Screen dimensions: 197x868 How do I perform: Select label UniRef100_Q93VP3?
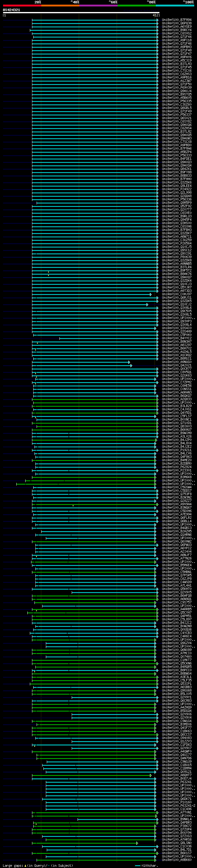click(177, 321)
